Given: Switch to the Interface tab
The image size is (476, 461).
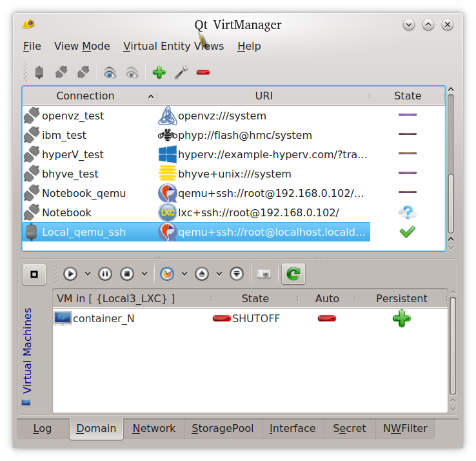Looking at the screenshot, I should click(293, 429).
